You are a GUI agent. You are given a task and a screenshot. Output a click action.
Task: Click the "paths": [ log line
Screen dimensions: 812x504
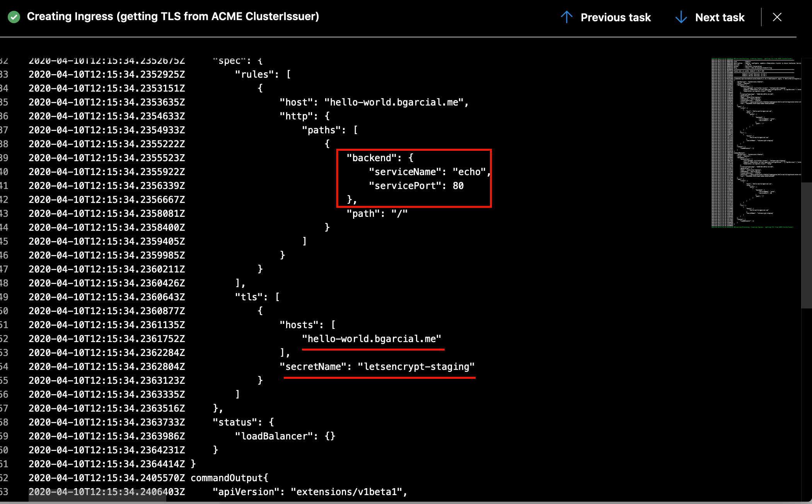tap(330, 130)
